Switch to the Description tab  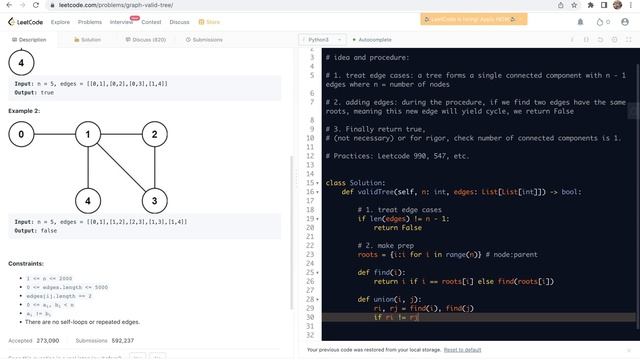[29, 40]
